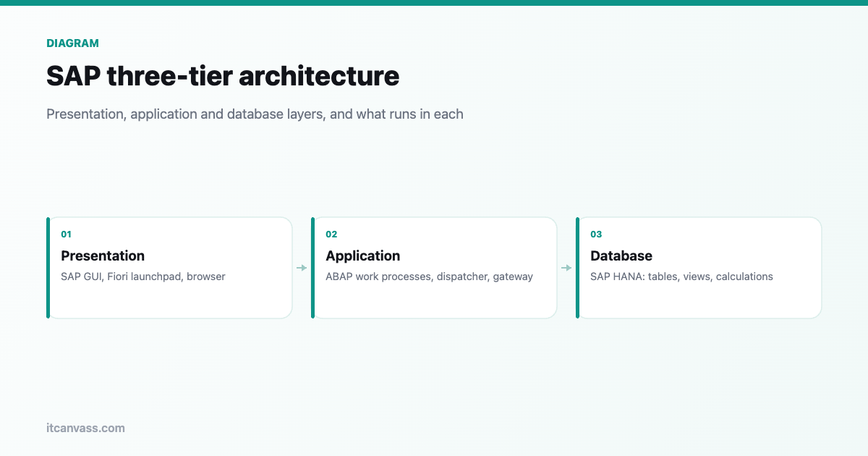Click the arrow between Presentation and Application
The image size is (868, 456).
(302, 268)
